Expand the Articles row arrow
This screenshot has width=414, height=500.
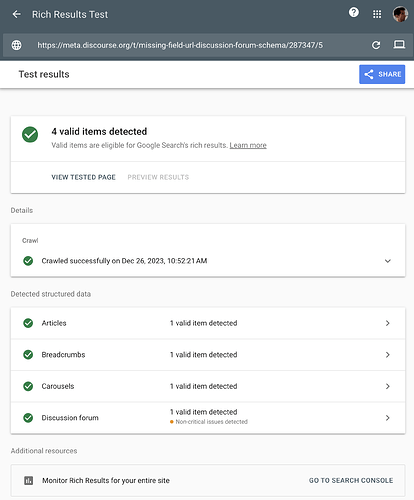coord(388,323)
